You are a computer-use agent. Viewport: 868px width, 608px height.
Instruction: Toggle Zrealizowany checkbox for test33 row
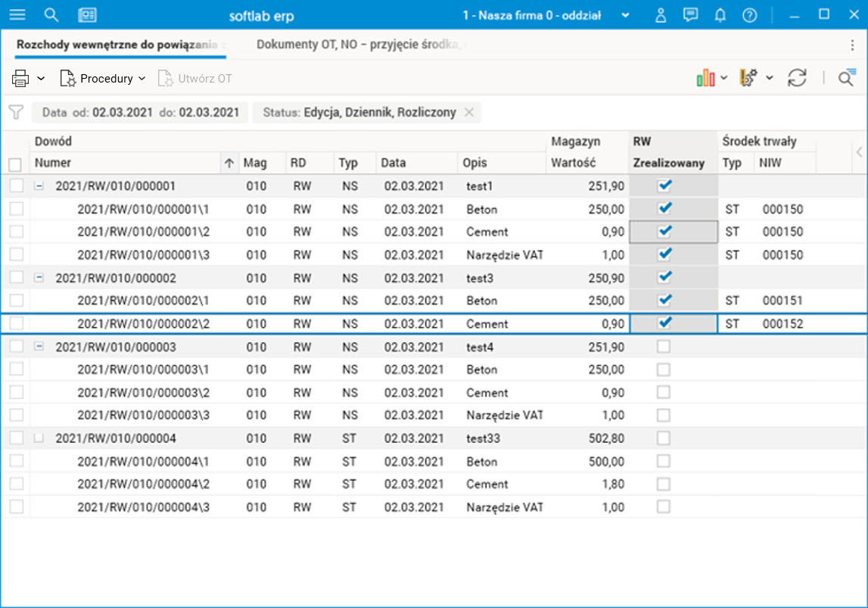[664, 438]
